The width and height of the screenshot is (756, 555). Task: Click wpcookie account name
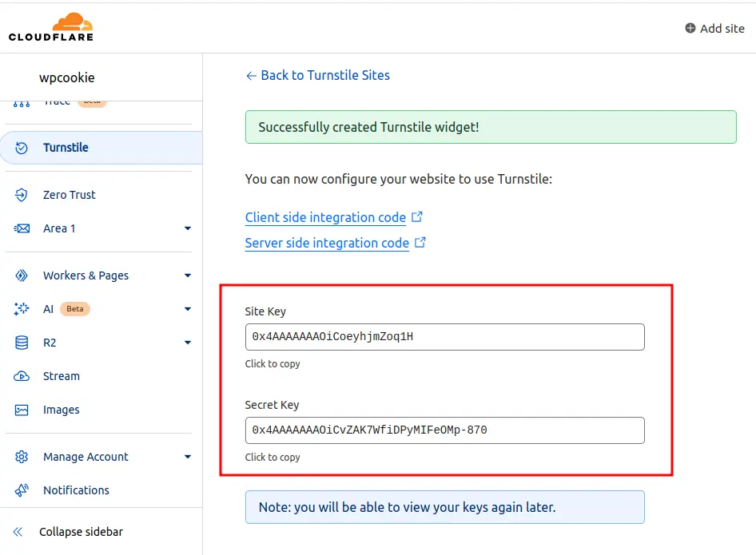tap(67, 77)
